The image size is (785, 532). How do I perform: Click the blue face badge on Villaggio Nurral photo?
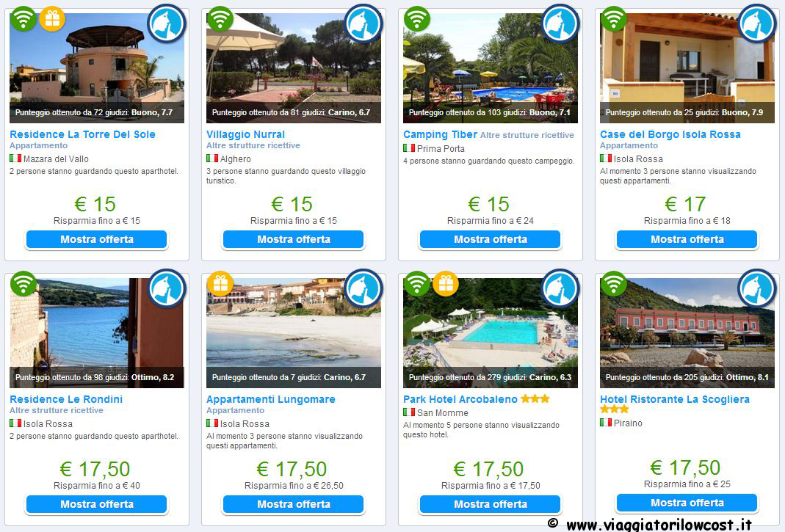pyautogui.click(x=363, y=23)
